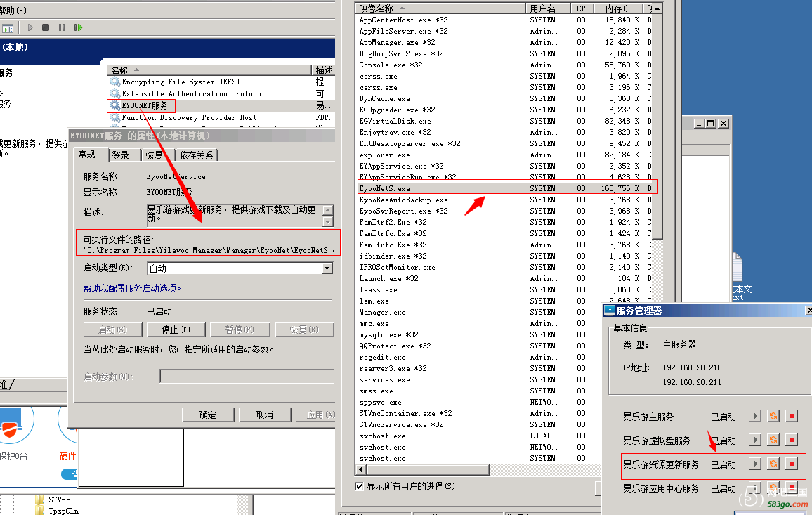The image size is (812, 515).
Task: Open 帮助我配置服务启动选项 link
Action: [x=133, y=288]
